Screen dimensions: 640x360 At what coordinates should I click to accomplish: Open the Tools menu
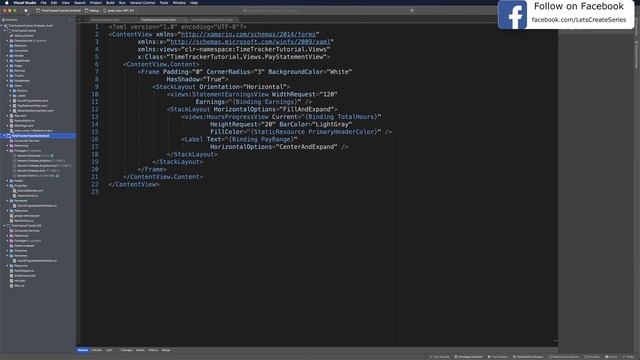(164, 2)
